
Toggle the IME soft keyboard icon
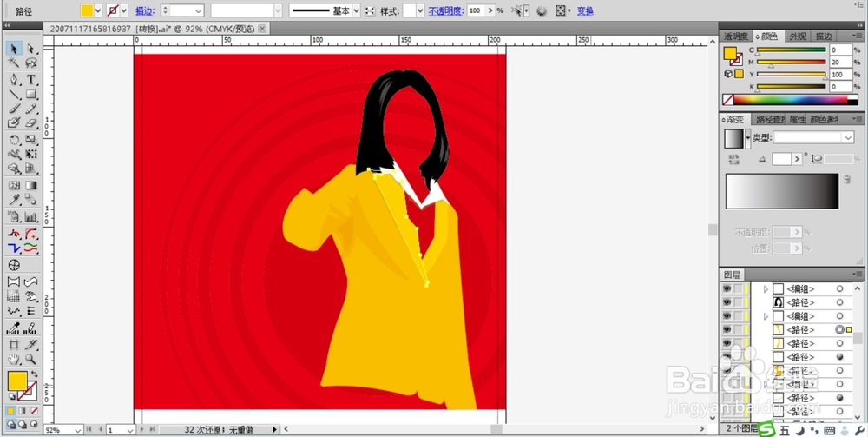tap(829, 430)
